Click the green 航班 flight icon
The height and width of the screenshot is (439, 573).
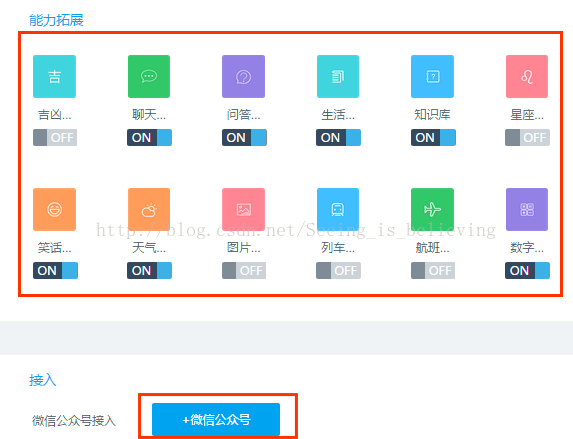(432, 209)
